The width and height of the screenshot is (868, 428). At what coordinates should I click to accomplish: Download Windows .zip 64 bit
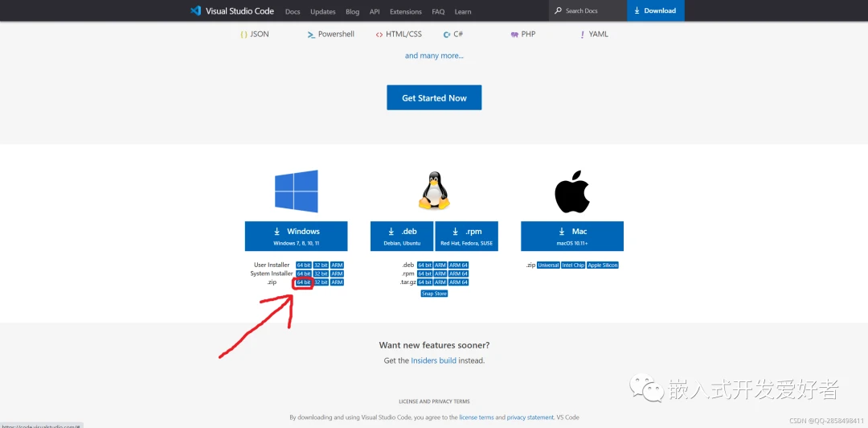[303, 282]
